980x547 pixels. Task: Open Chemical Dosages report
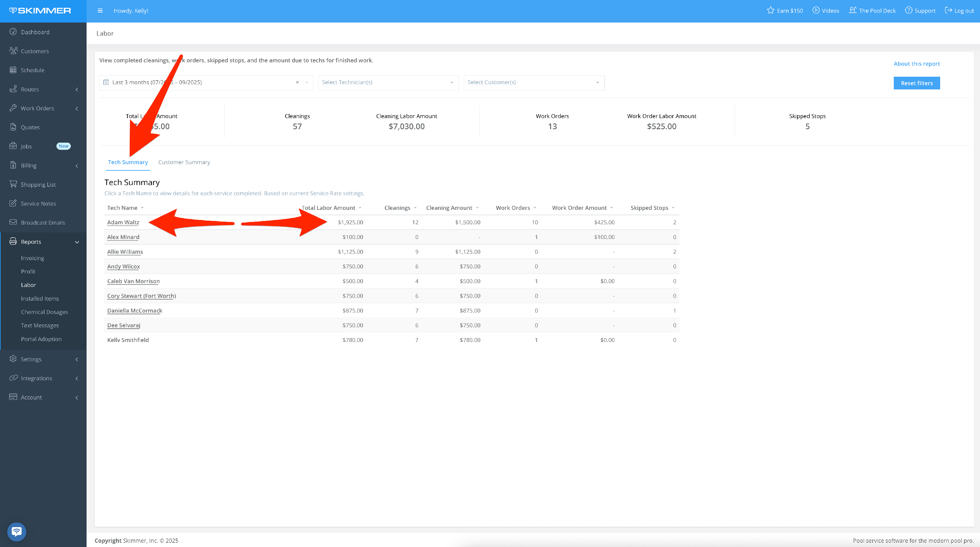coord(44,312)
